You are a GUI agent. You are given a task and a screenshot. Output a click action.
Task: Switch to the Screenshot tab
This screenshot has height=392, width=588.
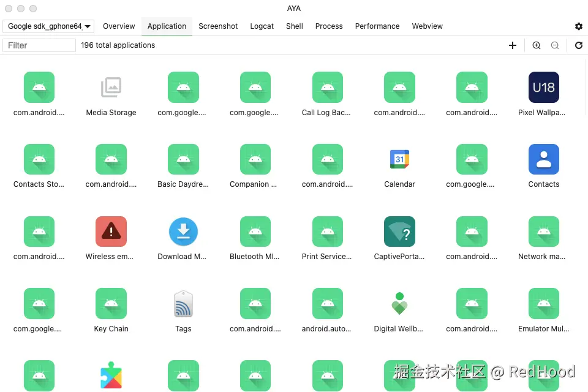click(218, 26)
